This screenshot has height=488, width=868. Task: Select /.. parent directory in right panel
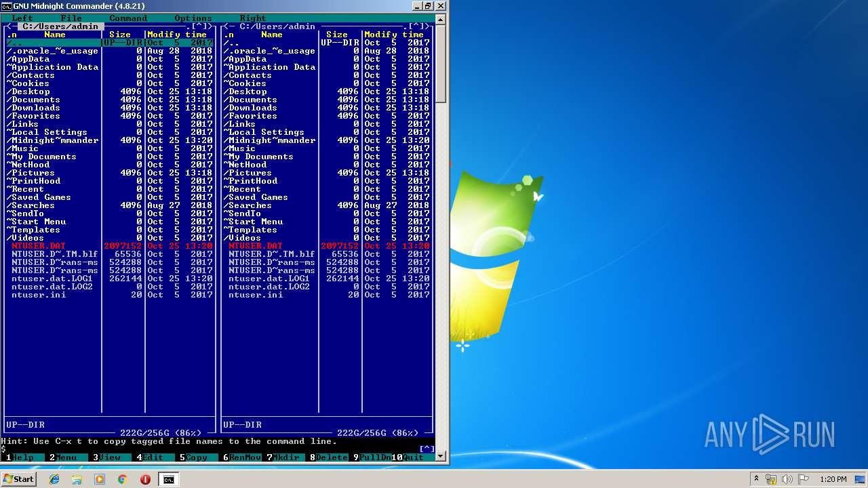coord(326,43)
